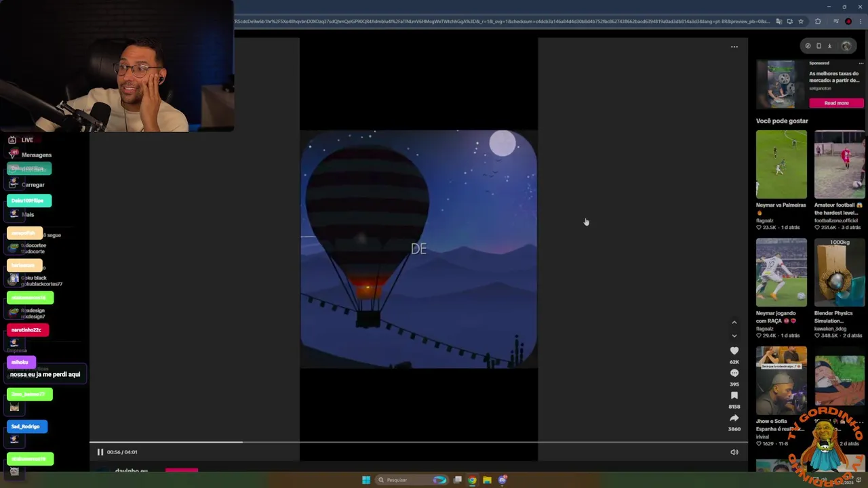The width and height of the screenshot is (868, 488).
Task: Open Amateur football hardest level thumbnail
Action: tap(840, 165)
